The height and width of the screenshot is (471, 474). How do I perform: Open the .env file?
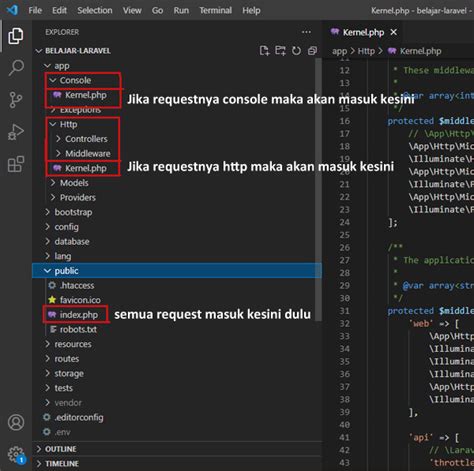[177, 432]
